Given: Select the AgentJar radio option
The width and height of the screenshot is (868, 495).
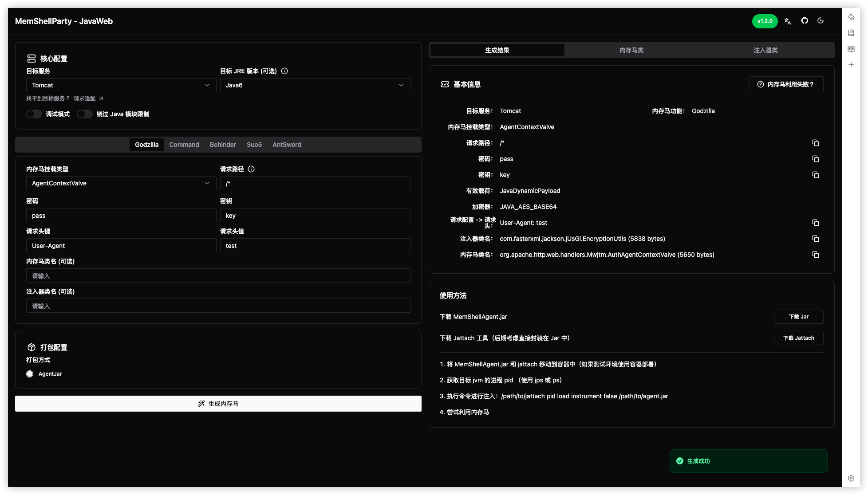Looking at the screenshot, I should point(30,374).
